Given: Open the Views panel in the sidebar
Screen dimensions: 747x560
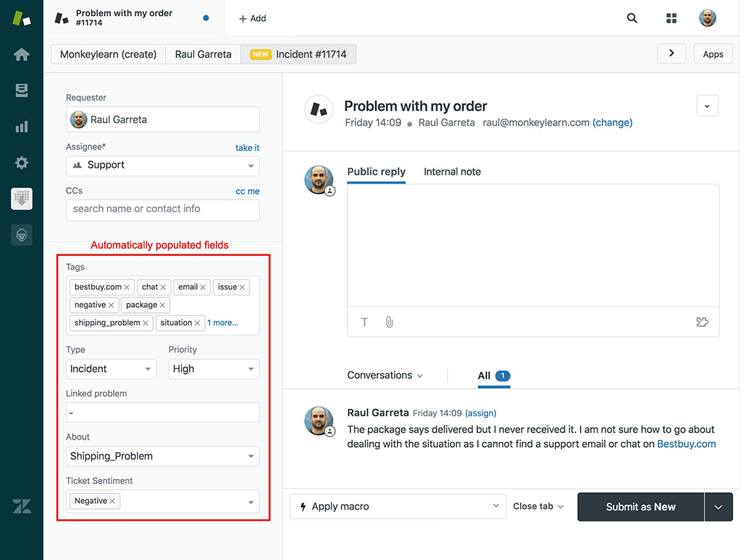Looking at the screenshot, I should pyautogui.click(x=21, y=90).
